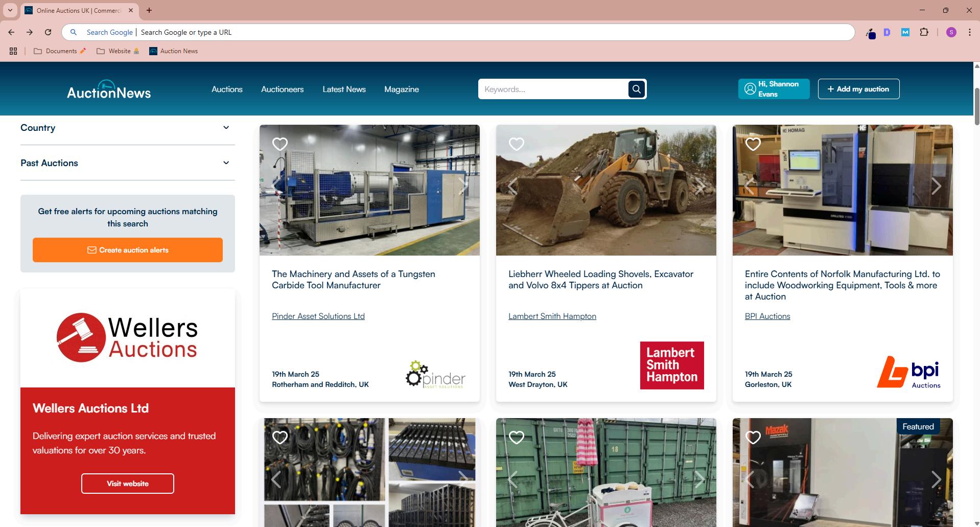Close the Online Auctions UK tab
This screenshot has height=527, width=980.
(131, 10)
